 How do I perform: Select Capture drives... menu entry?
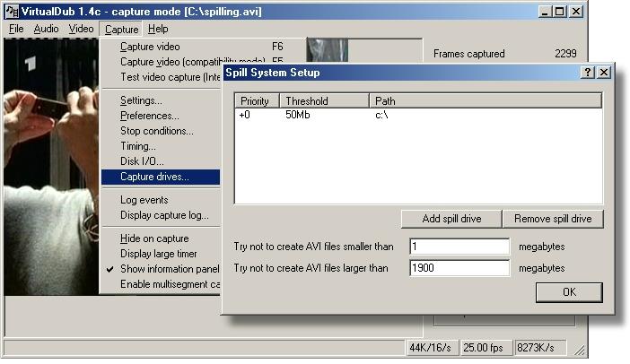155,177
